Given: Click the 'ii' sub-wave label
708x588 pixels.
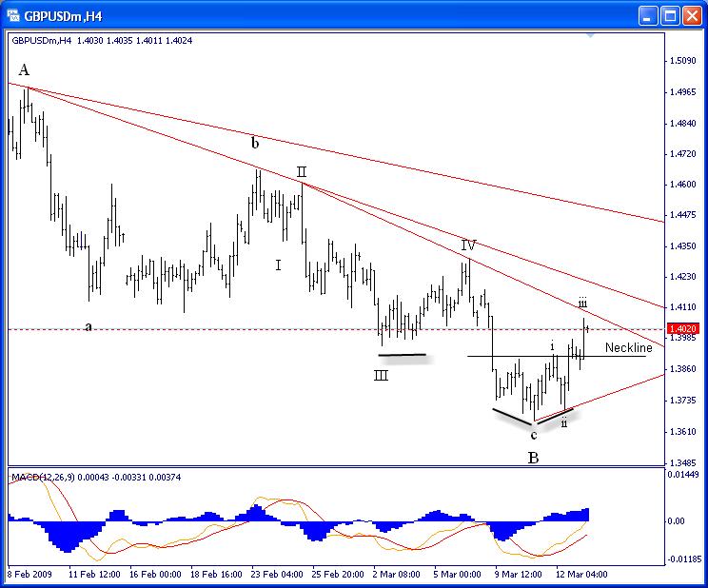Looking at the screenshot, I should point(564,422).
